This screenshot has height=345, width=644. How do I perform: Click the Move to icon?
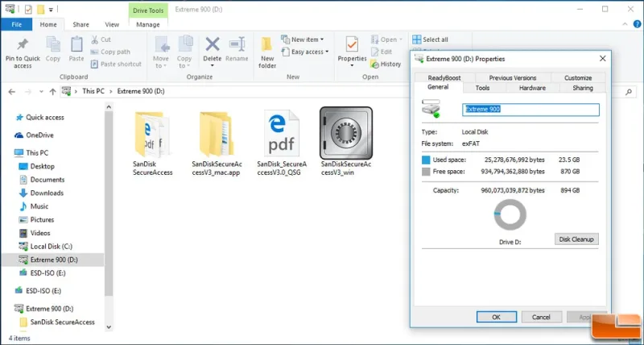(162, 44)
